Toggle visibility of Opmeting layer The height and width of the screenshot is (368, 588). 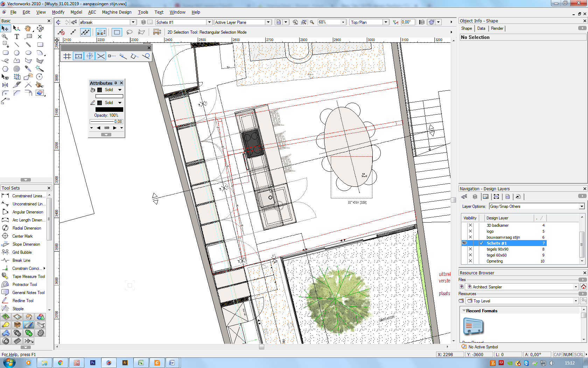470,261
